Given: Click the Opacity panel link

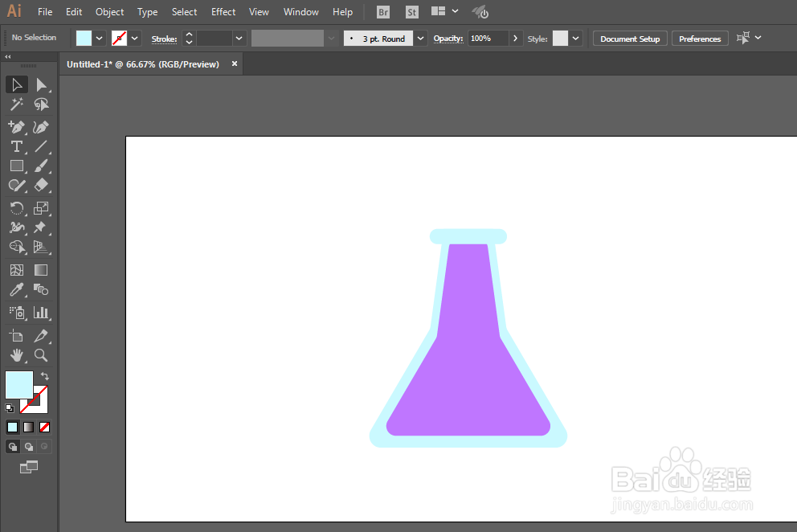Looking at the screenshot, I should [x=448, y=38].
